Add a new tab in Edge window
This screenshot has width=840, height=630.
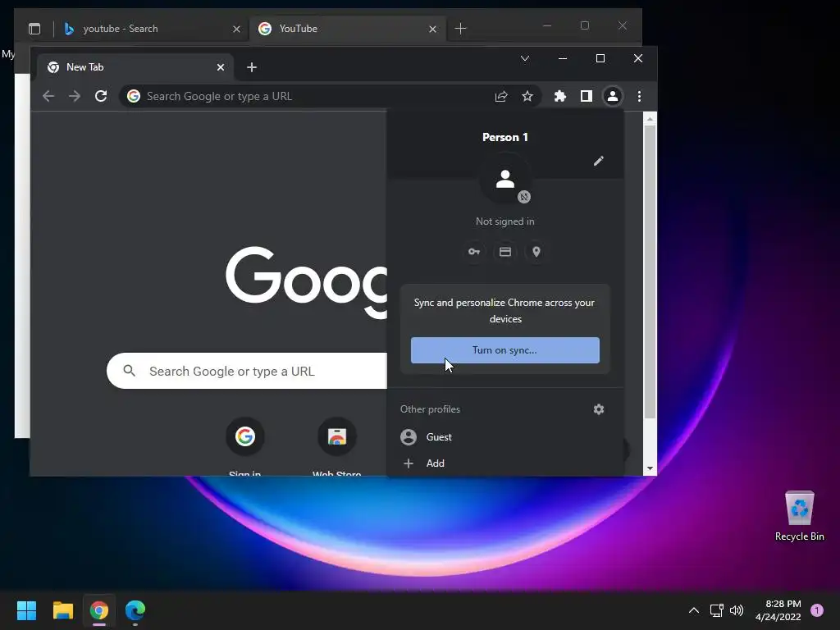[x=460, y=29]
